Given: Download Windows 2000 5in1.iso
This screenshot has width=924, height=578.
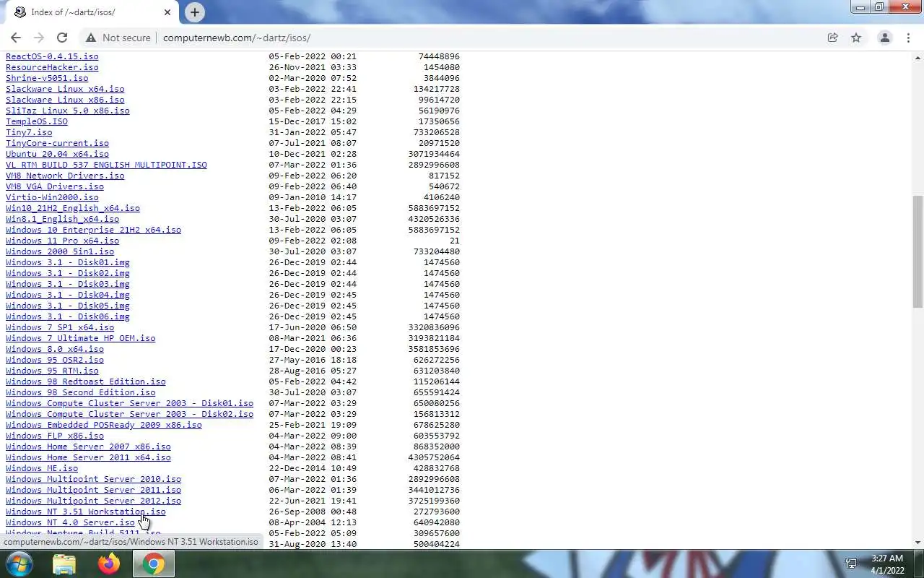Looking at the screenshot, I should (60, 251).
